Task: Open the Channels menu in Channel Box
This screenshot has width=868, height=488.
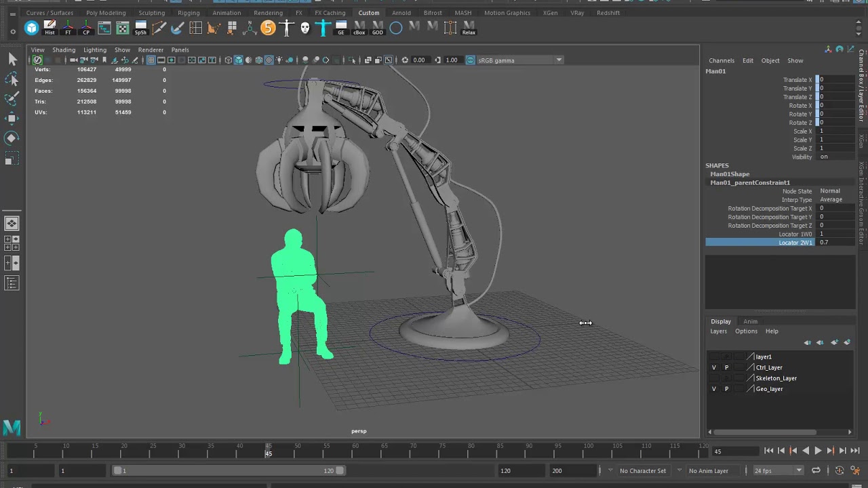Action: [x=722, y=60]
